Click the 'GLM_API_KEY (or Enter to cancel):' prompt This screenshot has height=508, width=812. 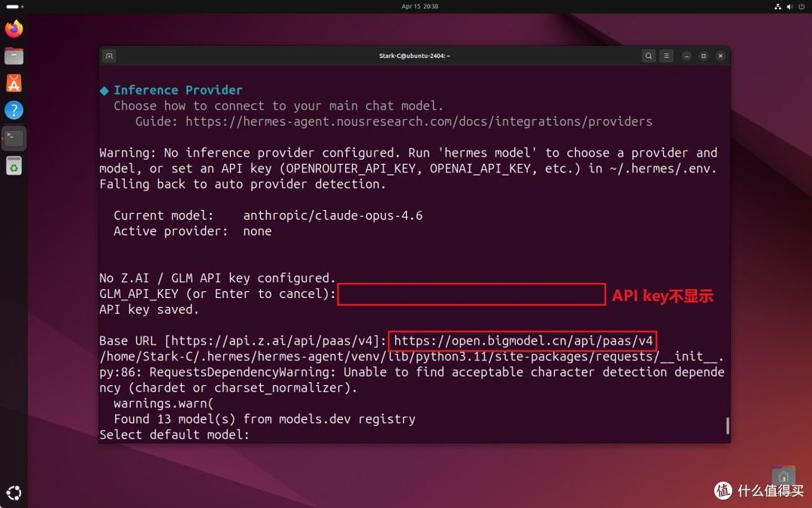(x=218, y=294)
